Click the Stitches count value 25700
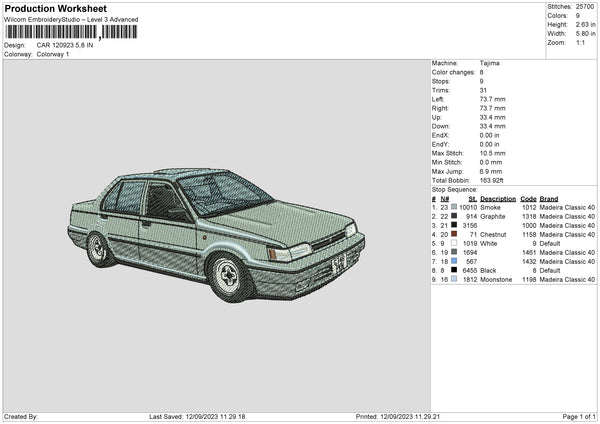600x424 pixels. [585, 7]
